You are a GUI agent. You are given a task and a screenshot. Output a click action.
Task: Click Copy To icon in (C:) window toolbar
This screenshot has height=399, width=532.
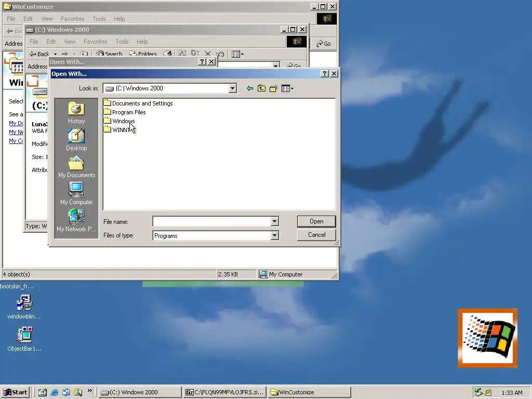[x=195, y=54]
